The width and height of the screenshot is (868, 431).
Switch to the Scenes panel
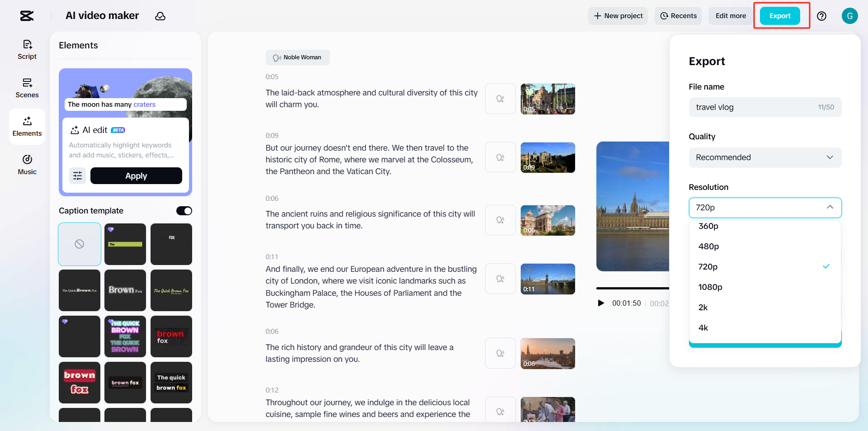(x=27, y=88)
